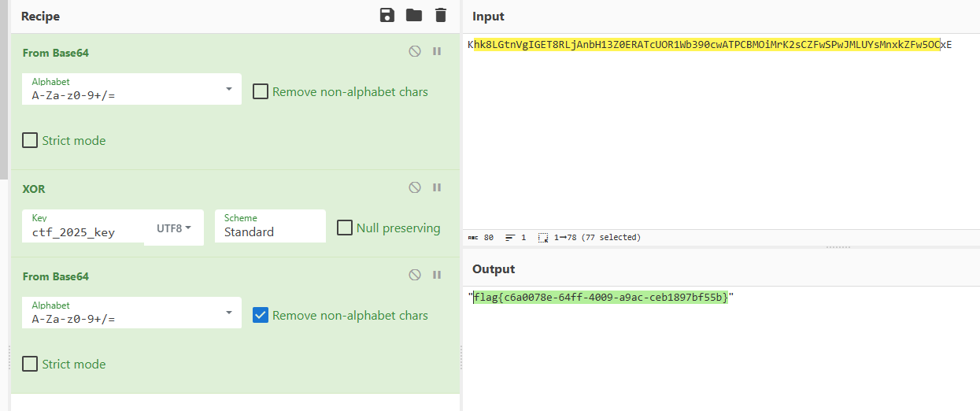This screenshot has width=980, height=411.
Task: Uncheck Remove non-alphabet chars in second From Base64
Action: pyautogui.click(x=261, y=315)
